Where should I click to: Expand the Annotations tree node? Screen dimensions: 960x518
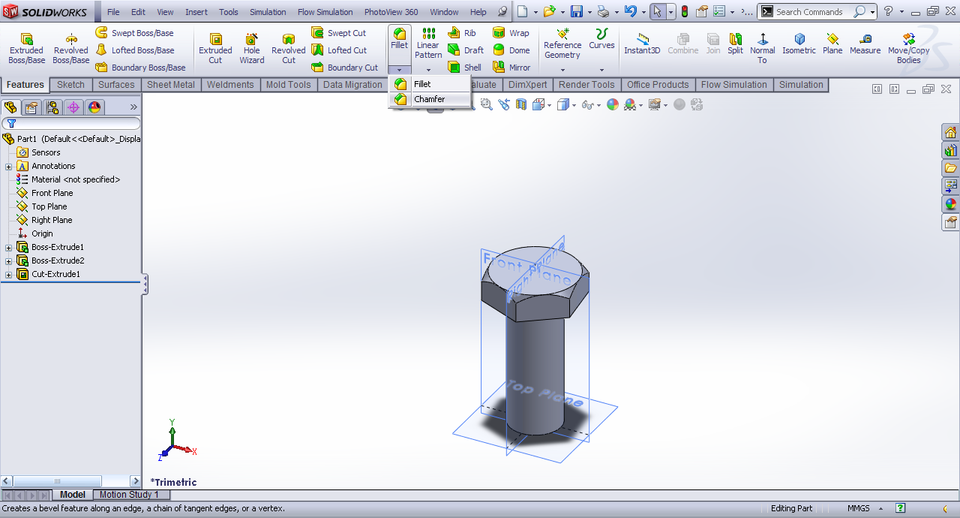9,166
